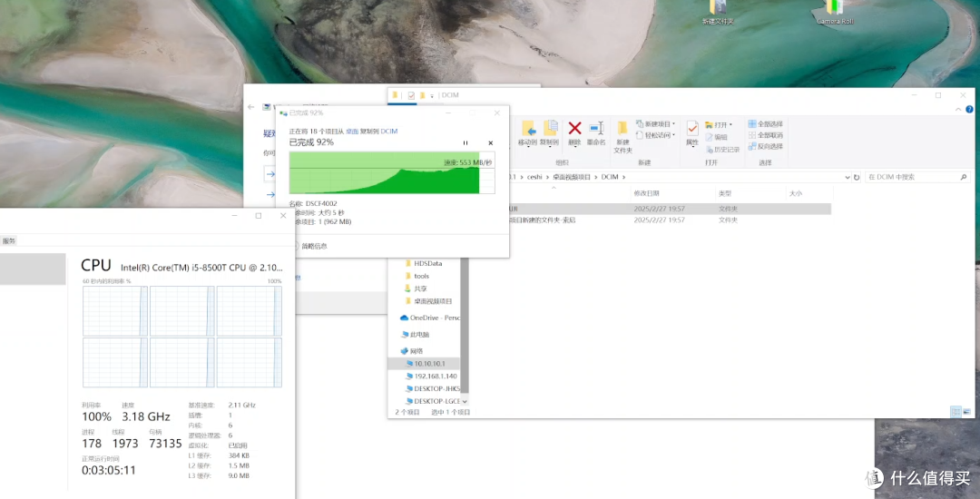Open the 新建文件夹 desktop folder icon
Image resolution: width=980 pixels, height=499 pixels.
point(718,13)
